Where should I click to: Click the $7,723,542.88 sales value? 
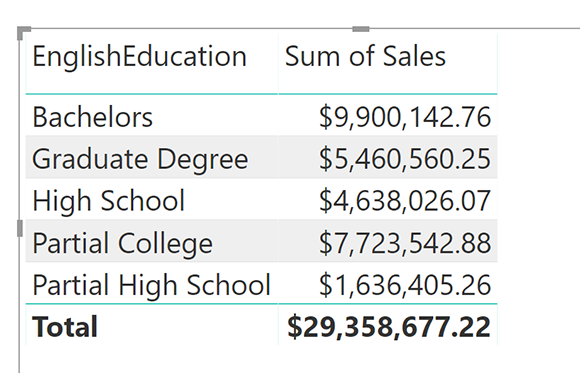tap(405, 243)
